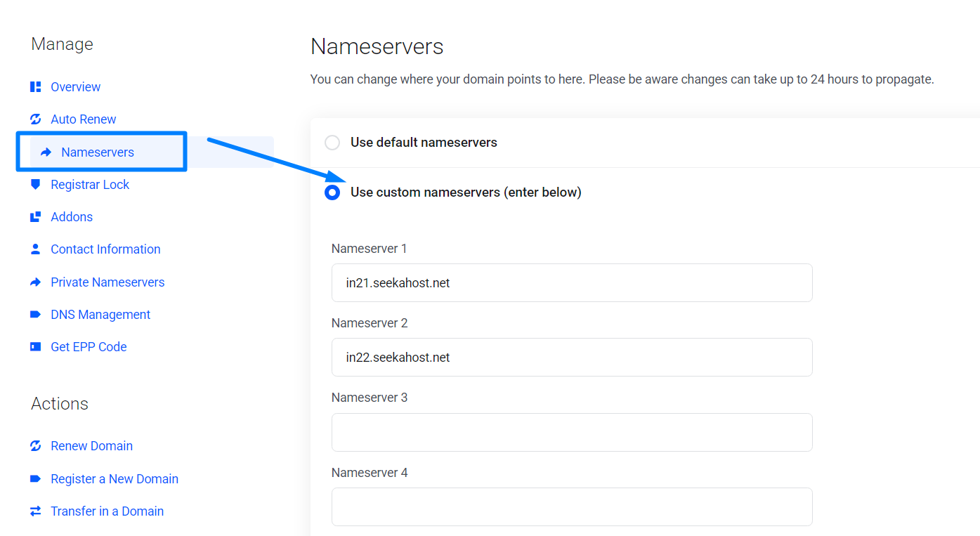Click the Nameserver 2 label

coord(370,323)
